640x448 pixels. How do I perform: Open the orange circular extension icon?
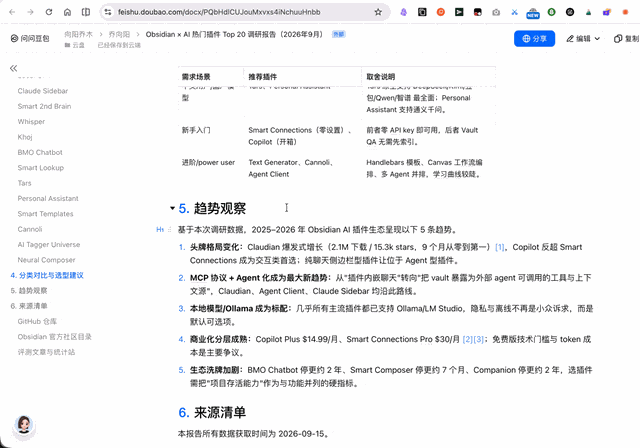[x=440, y=12]
